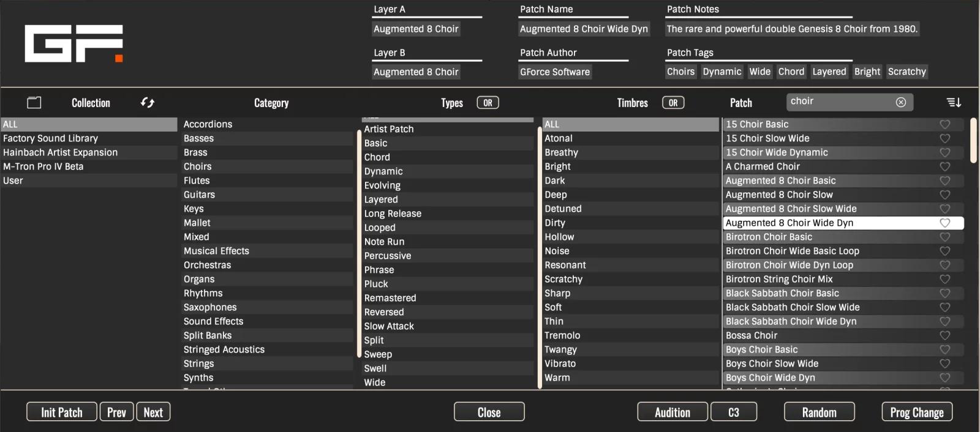Choose the Breathy timbre filter

(561, 152)
